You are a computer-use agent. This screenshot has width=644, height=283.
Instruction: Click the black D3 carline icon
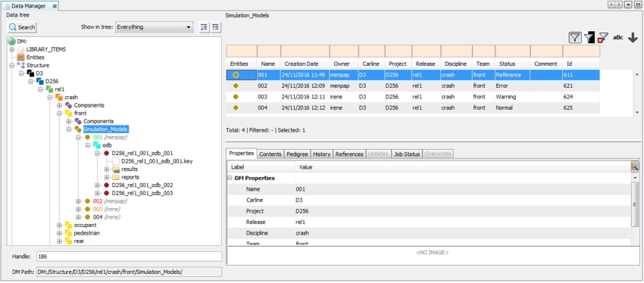coord(30,73)
